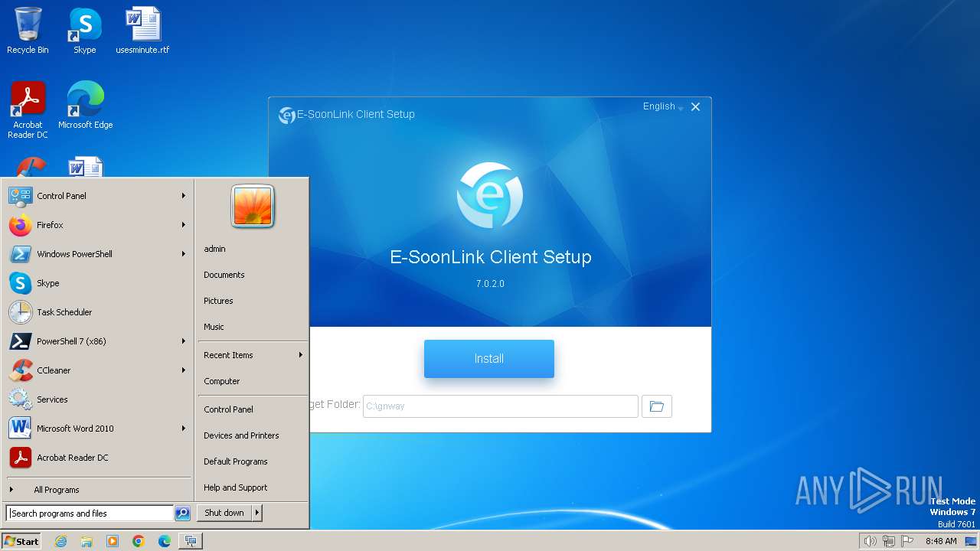Open Microsoft Edge desktop shortcut
Image resolution: width=980 pixels, height=551 pixels.
click(x=86, y=106)
